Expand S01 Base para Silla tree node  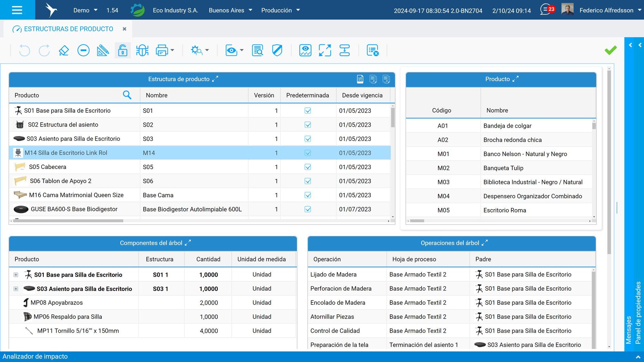pyautogui.click(x=16, y=275)
